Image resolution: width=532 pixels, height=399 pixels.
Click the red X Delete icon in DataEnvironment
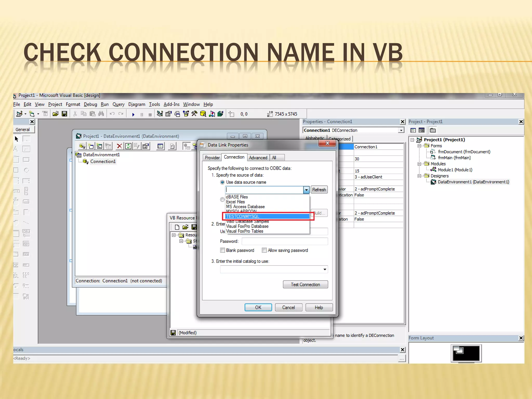119,146
